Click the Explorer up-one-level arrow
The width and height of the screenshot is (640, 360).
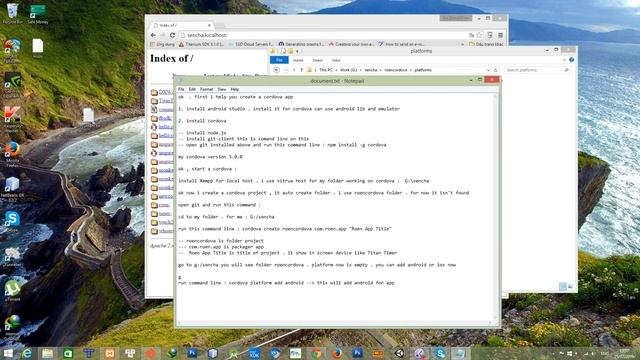[x=302, y=70]
